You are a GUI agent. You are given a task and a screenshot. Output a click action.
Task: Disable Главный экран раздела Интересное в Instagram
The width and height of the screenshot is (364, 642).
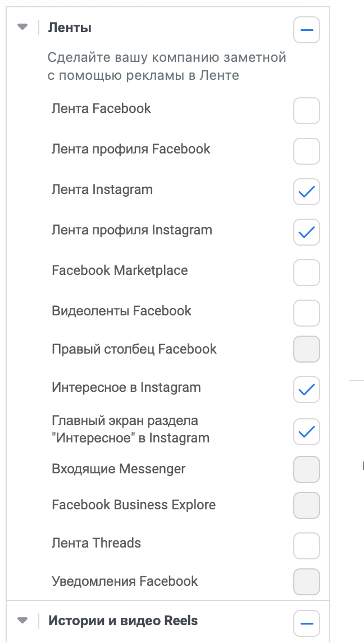pyautogui.click(x=306, y=432)
